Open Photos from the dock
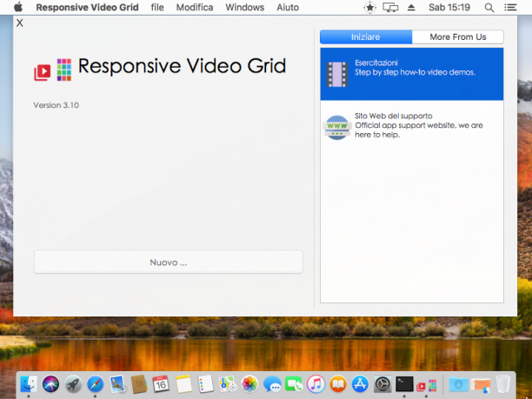Viewport: 532px width, 399px height. 249,384
